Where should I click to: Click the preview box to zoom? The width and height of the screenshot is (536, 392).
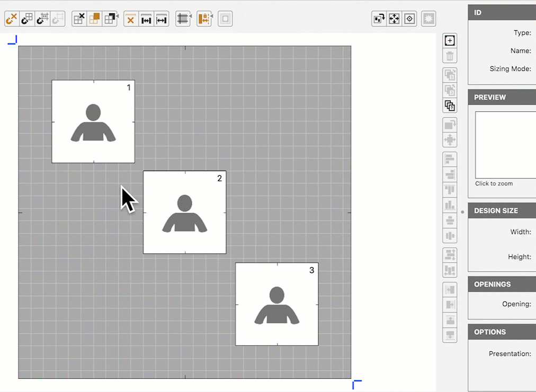tap(505, 145)
